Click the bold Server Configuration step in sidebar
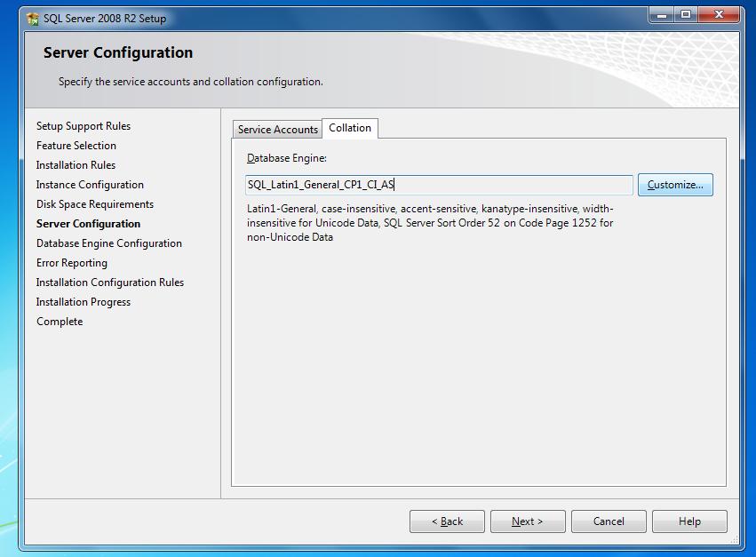756x557 pixels. 88,224
